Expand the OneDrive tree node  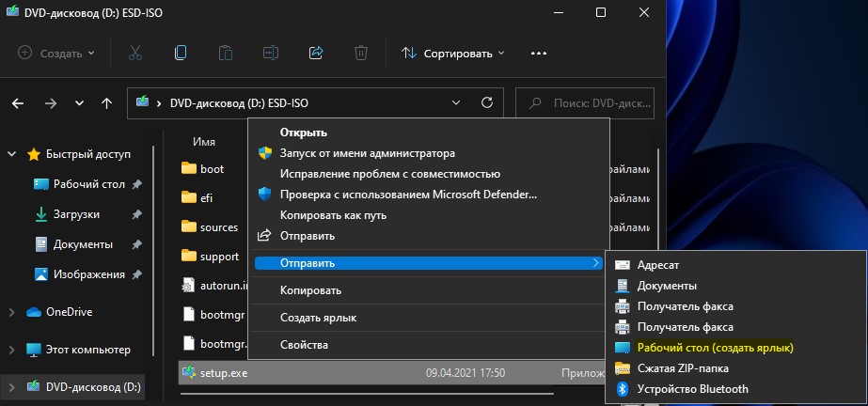[x=11, y=312]
